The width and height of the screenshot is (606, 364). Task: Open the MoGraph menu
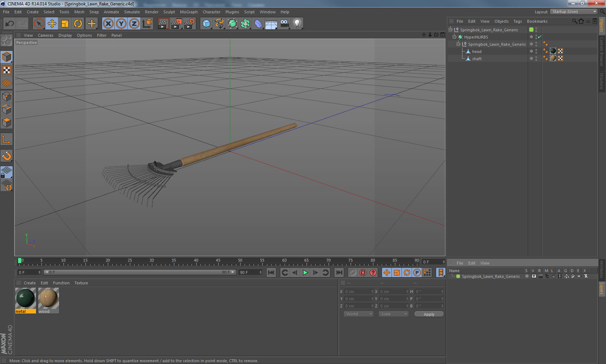tap(189, 12)
